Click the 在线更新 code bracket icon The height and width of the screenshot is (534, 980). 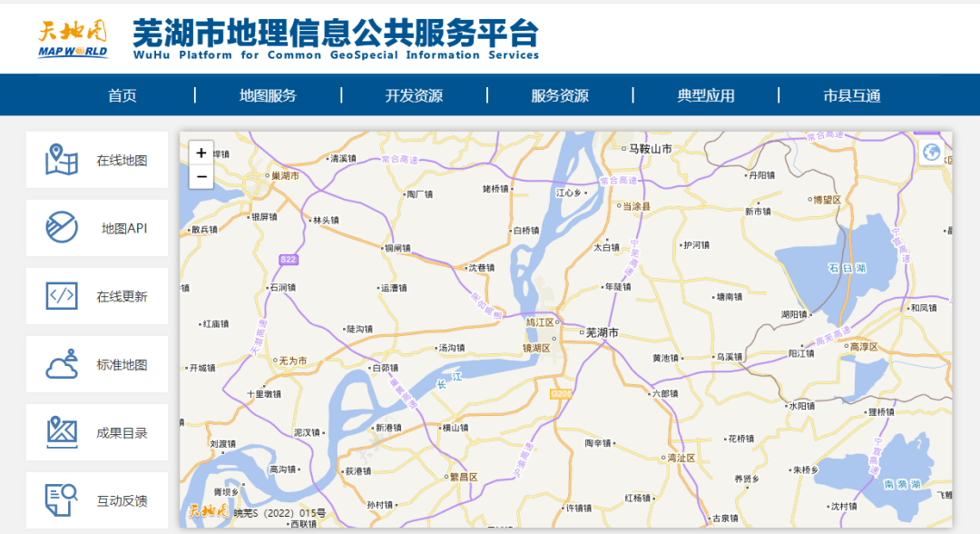coord(62,296)
